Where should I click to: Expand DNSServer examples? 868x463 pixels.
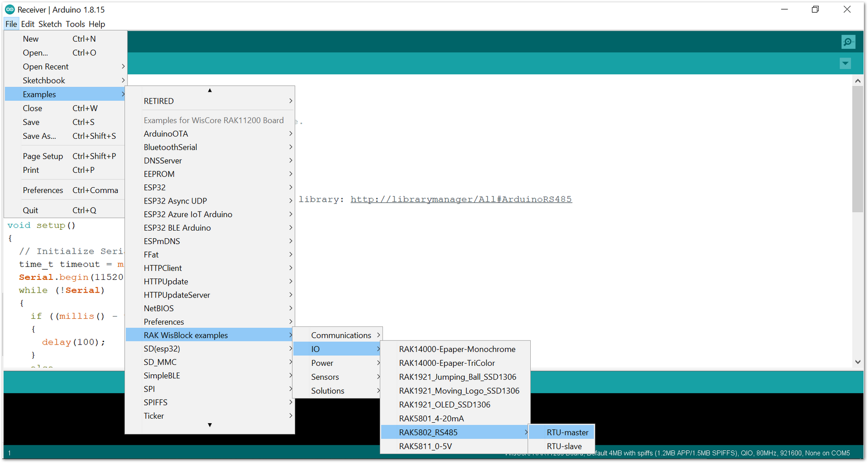[x=210, y=161]
